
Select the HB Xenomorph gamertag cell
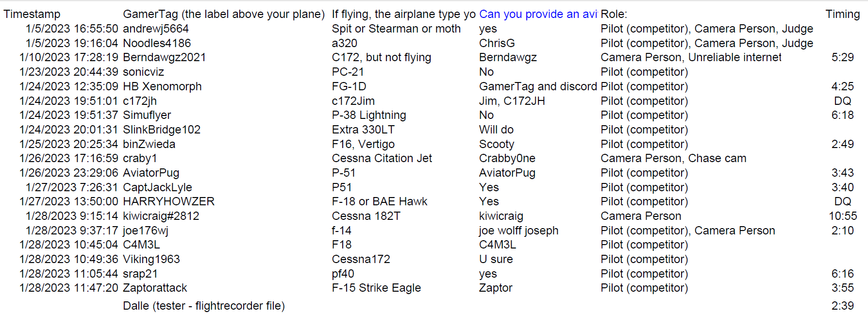point(162,86)
